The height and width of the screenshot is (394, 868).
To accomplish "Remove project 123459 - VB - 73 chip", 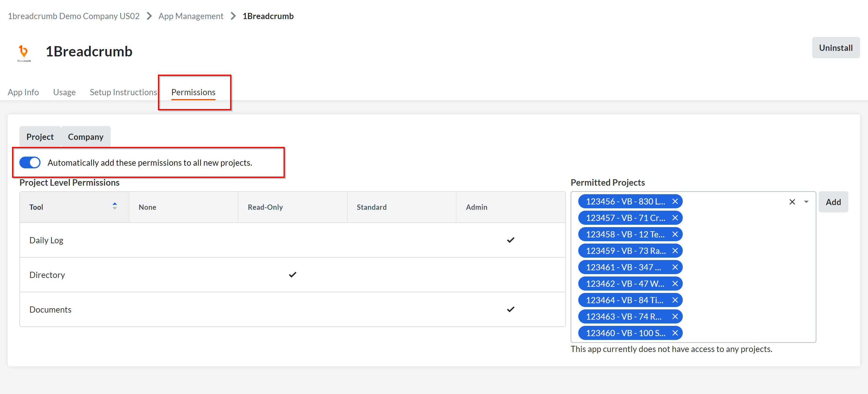I will tap(675, 251).
